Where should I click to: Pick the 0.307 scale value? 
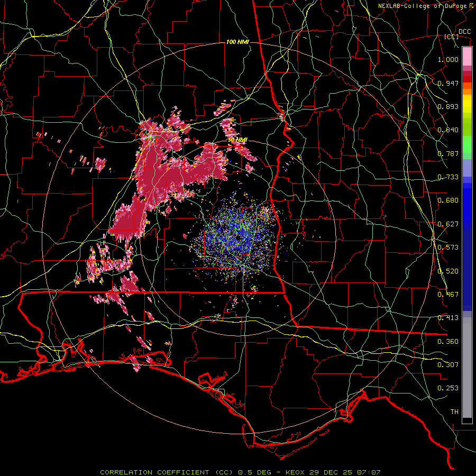448,365
